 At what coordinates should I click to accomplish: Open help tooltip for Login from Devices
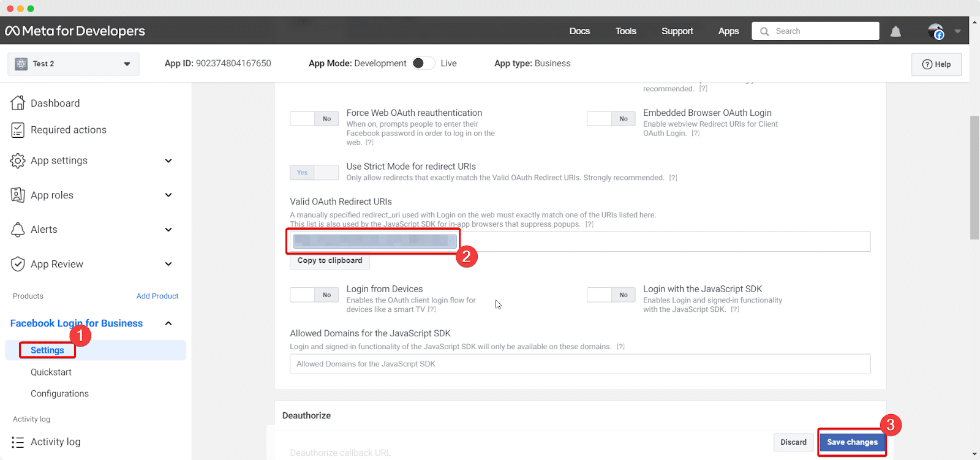pos(432,309)
